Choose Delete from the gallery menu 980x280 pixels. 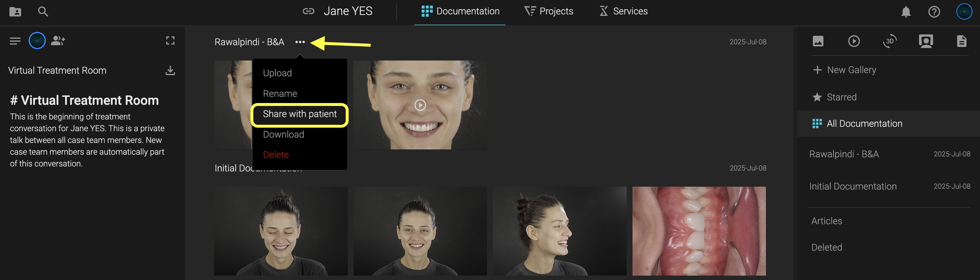(x=276, y=155)
